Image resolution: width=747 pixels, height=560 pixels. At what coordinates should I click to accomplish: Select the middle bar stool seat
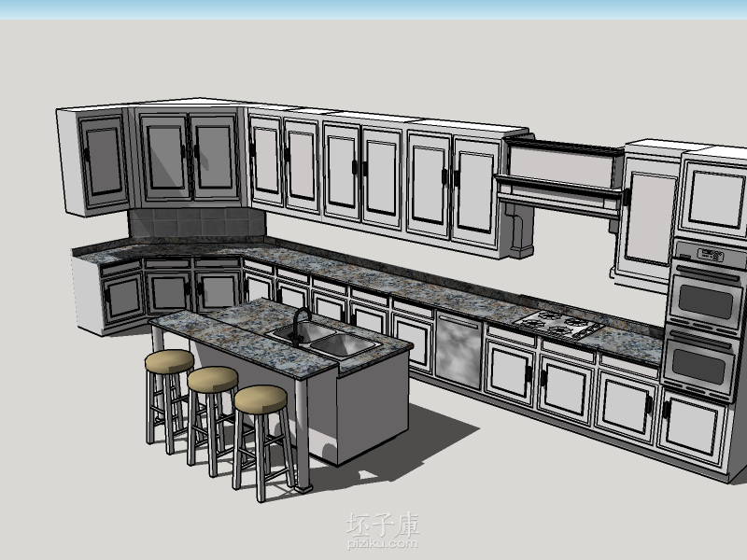[x=213, y=379]
